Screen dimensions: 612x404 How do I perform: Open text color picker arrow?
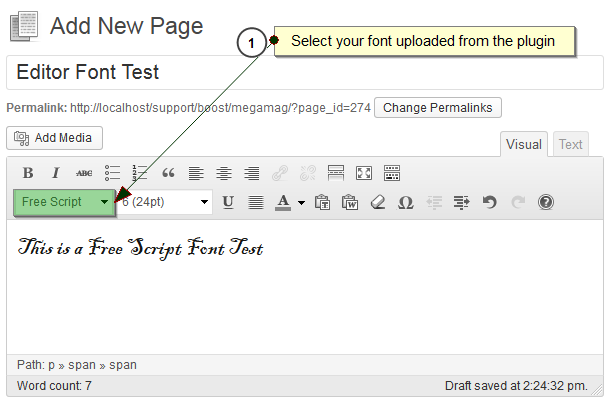(300, 202)
